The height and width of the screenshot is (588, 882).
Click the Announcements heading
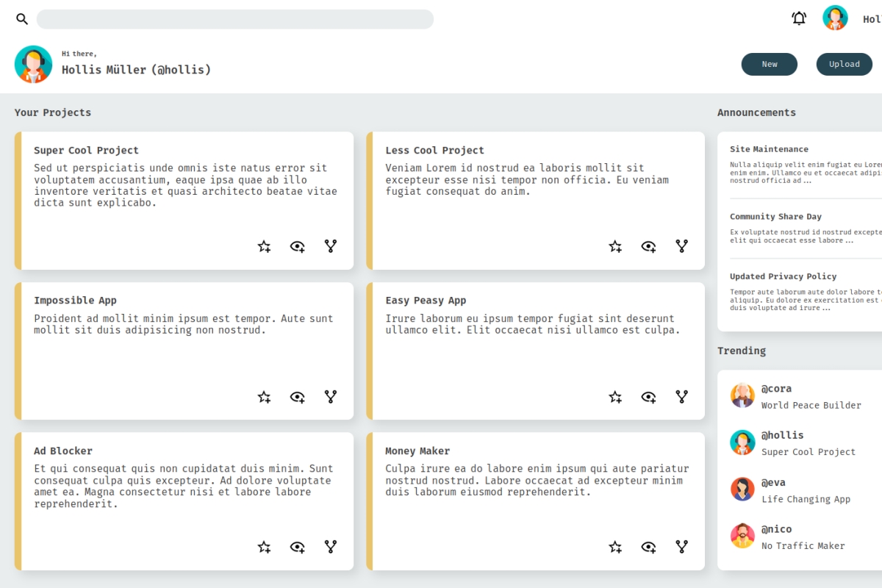(756, 112)
